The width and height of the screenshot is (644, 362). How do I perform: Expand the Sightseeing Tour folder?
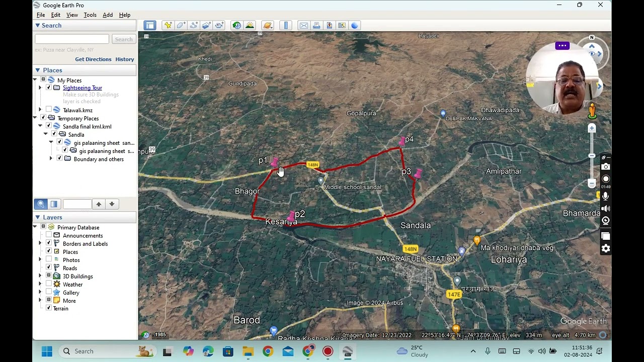pyautogui.click(x=40, y=88)
